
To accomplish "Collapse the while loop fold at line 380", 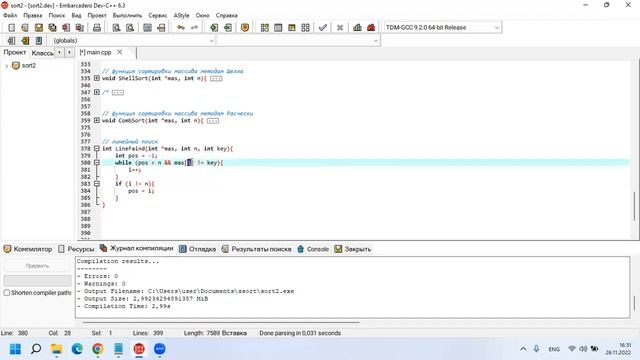I will pos(97,162).
